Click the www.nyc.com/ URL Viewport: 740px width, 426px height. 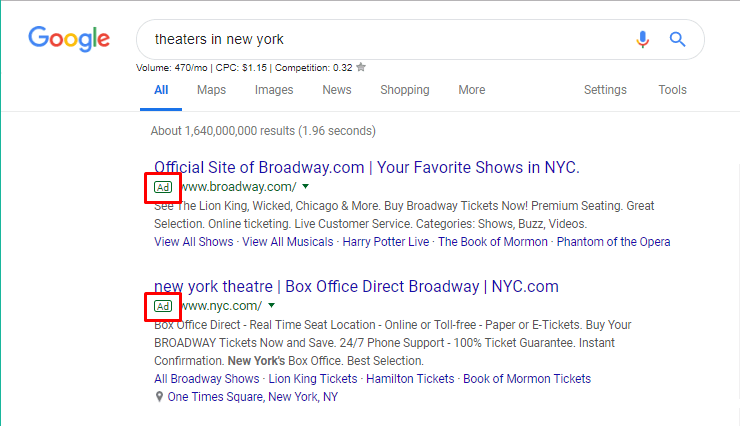[x=222, y=306]
